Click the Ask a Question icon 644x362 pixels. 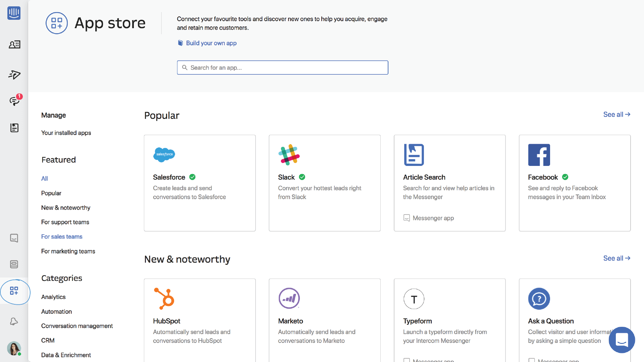[539, 298]
